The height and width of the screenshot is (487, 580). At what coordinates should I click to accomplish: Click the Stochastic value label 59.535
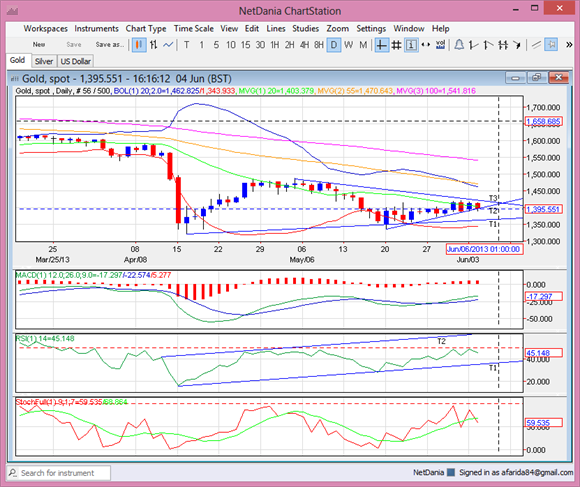[x=544, y=423]
